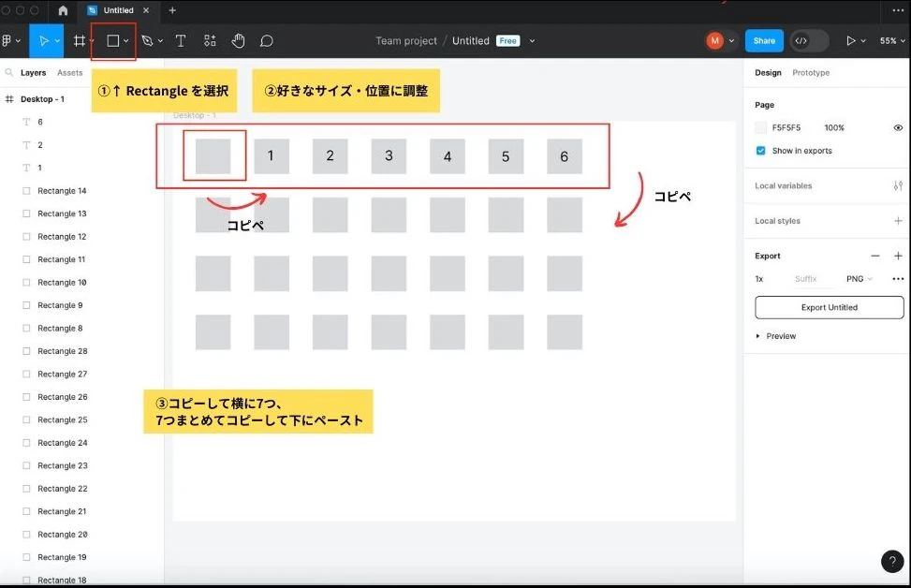Open the PNG export format dropdown
This screenshot has width=911, height=588.
click(x=860, y=279)
